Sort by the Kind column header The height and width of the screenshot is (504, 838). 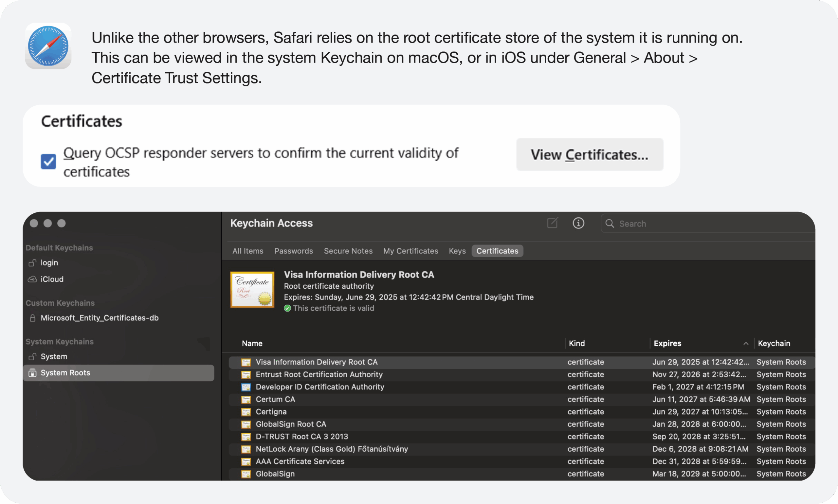tap(577, 343)
